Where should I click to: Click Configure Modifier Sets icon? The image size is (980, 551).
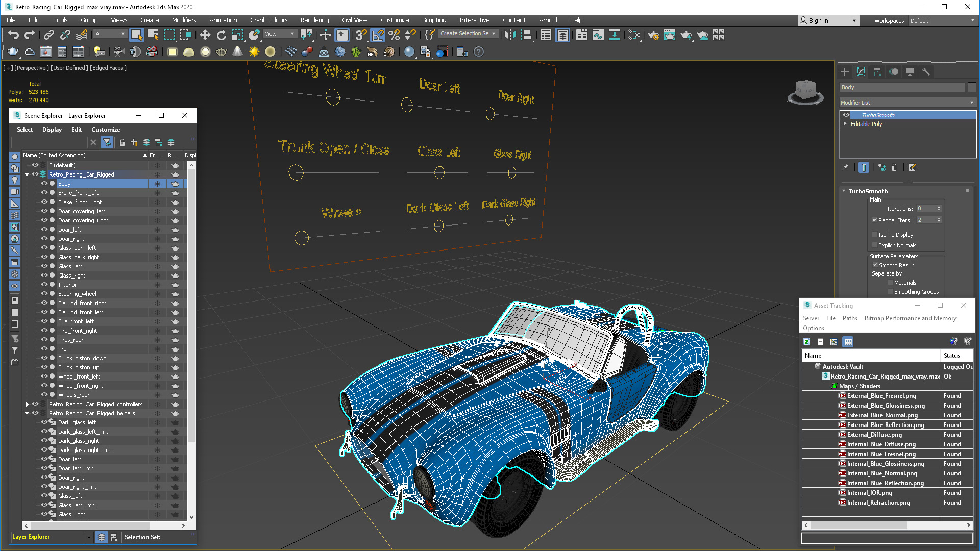[913, 167]
